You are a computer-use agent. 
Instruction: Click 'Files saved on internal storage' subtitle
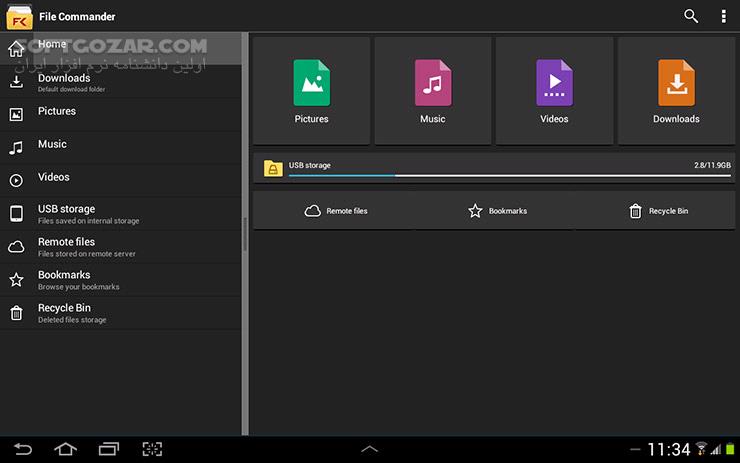tap(89, 221)
